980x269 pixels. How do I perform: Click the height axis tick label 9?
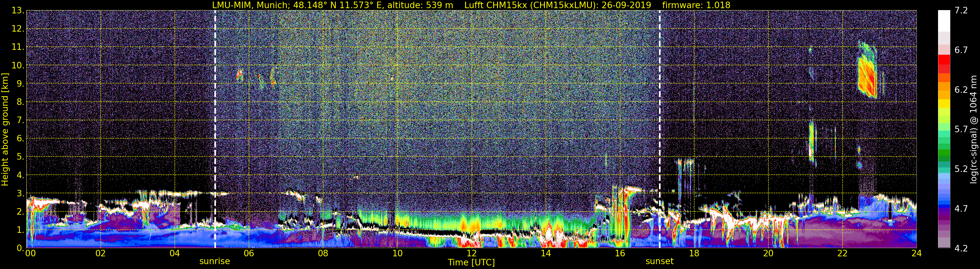pyautogui.click(x=20, y=84)
